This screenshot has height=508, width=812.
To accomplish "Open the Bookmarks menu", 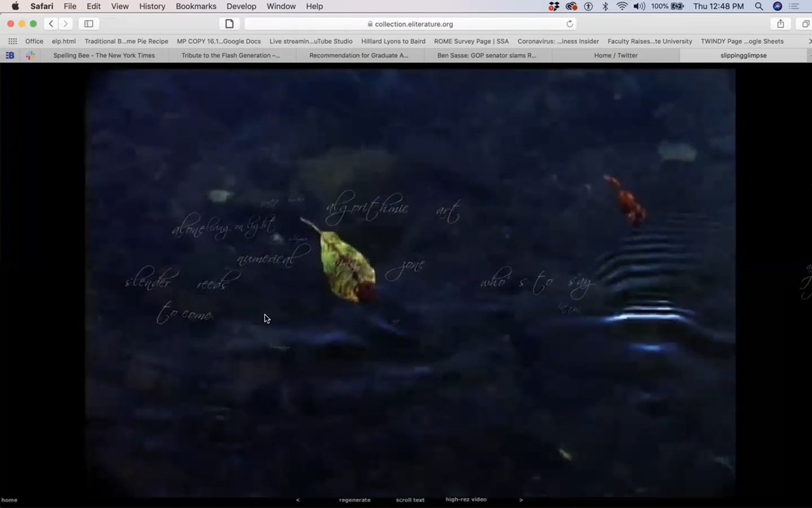I will coord(196,6).
